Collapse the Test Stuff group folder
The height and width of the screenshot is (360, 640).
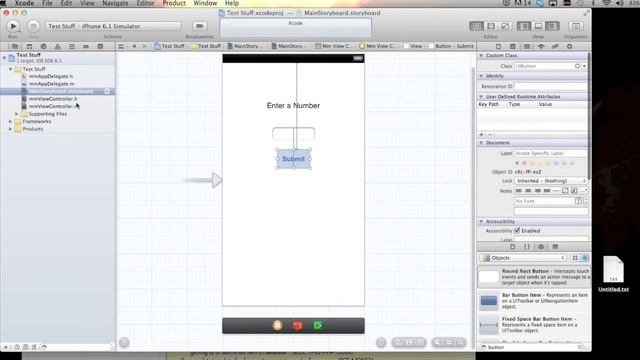coord(11,69)
